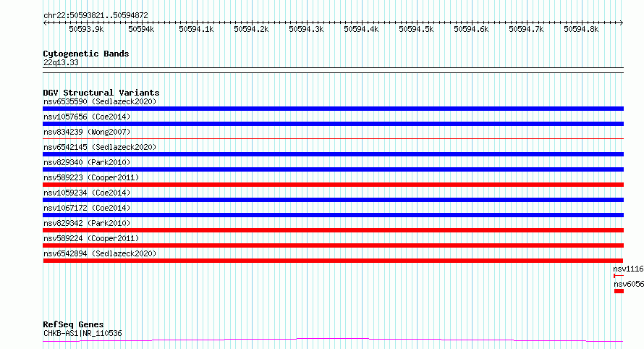Open nsv6542894 (Sedlazeck2020) variant label

click(100, 253)
